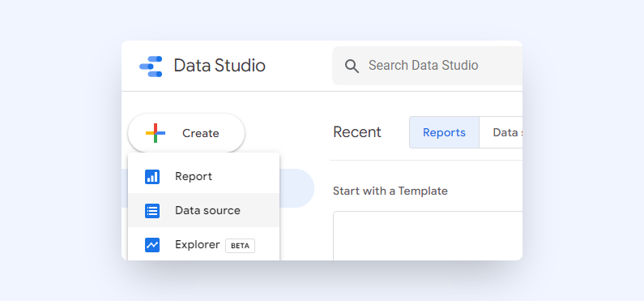Viewport: 644px width, 301px height.
Task: Open the blank template thumbnail card
Action: point(428,236)
